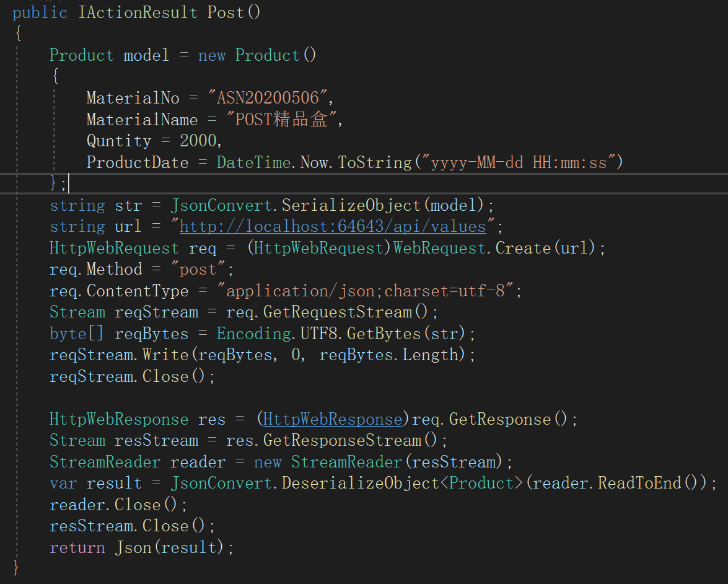Click the localhost:64643/api/values hyperlink

pos(334,226)
